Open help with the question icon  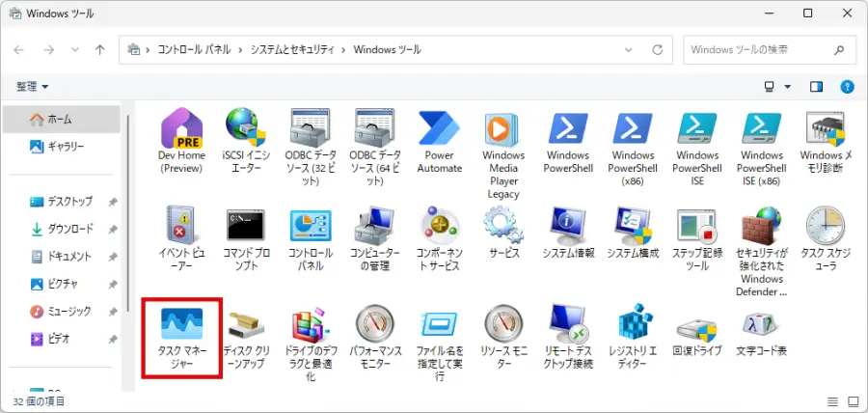click(x=847, y=87)
